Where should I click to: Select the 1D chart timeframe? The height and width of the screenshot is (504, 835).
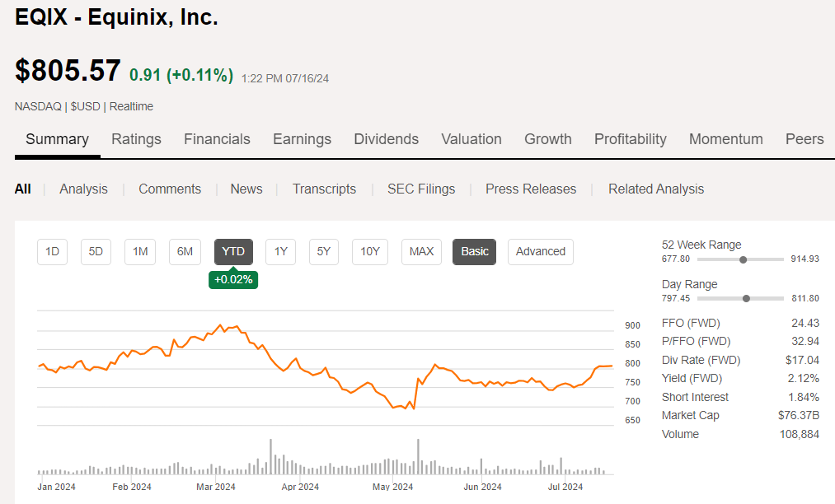pos(52,252)
